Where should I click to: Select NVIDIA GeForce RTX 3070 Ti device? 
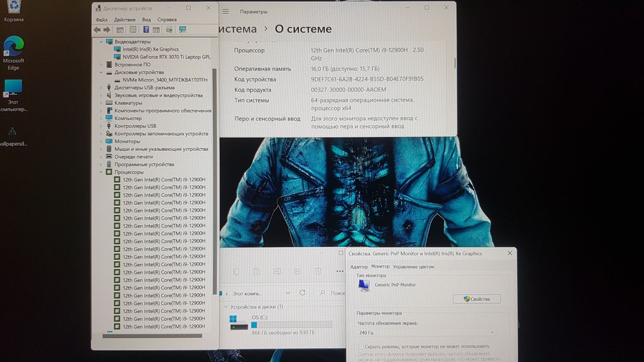pos(166,57)
